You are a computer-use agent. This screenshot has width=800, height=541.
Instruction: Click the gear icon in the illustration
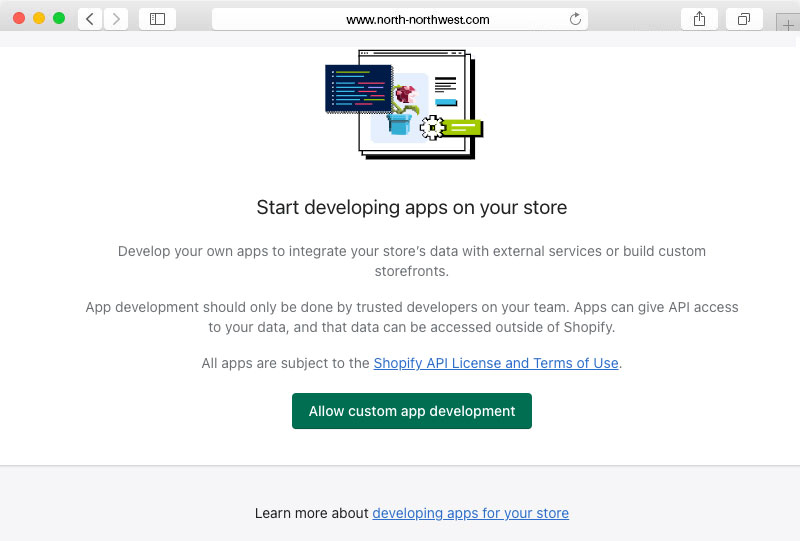click(432, 127)
